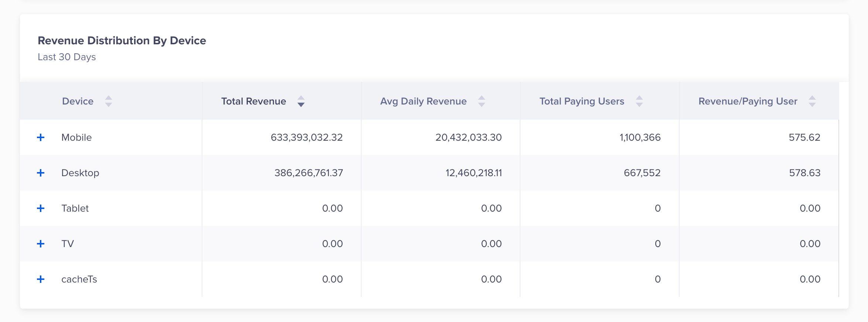Select the Revenue/Paying User header
Screen dimensions: 868x322
(748, 101)
